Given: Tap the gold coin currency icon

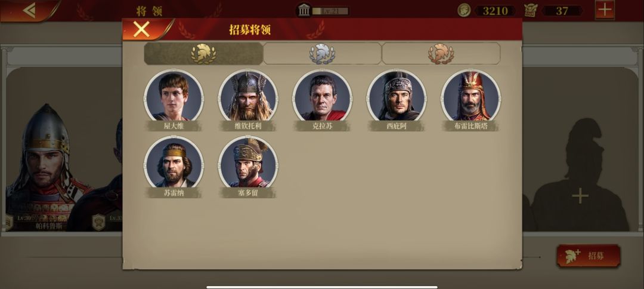Looking at the screenshot, I should tap(464, 10).
